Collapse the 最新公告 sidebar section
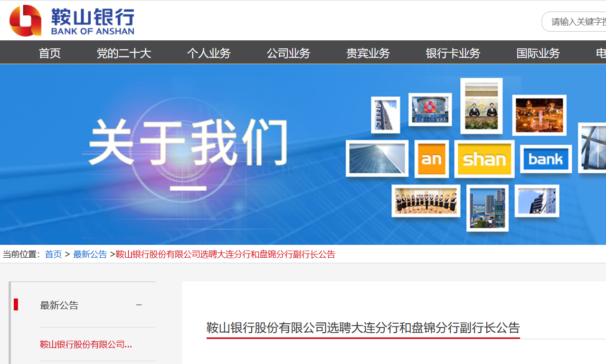Viewport: 606px width, 364px height. click(139, 305)
